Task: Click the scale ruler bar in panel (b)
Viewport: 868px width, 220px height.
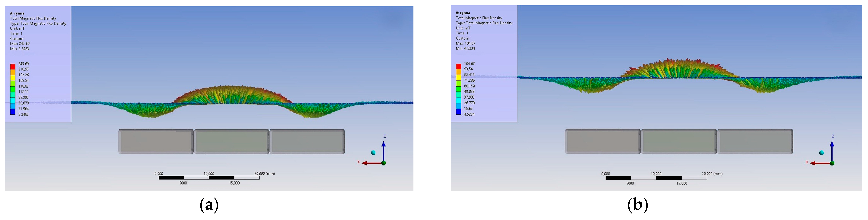Action: [x=656, y=178]
